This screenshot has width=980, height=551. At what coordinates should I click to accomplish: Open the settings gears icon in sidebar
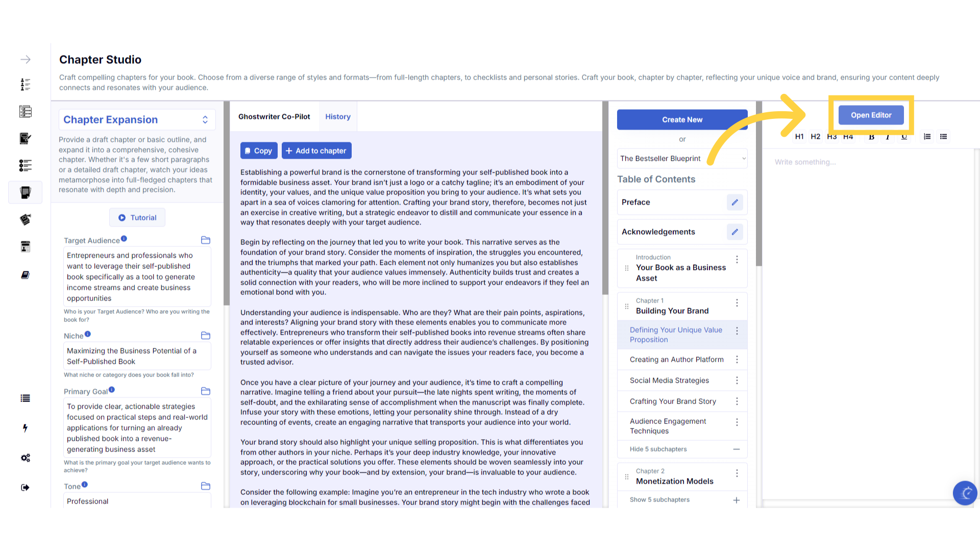coord(25,458)
